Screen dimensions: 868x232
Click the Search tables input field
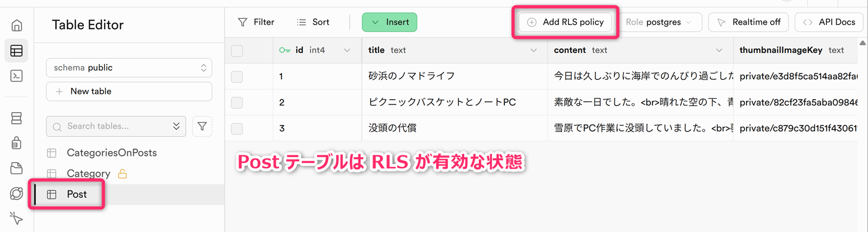click(111, 126)
